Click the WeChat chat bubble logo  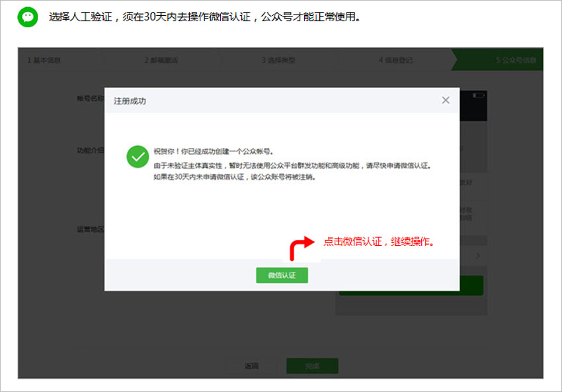tap(28, 17)
